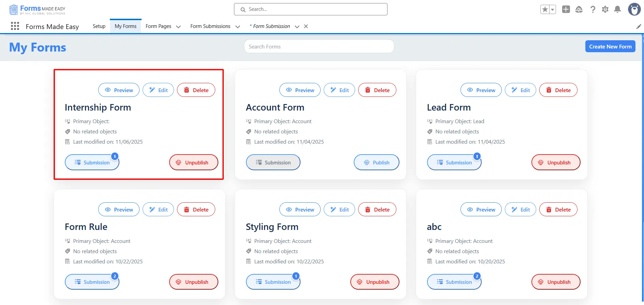Click the edit navigation pencil icon
The height and width of the screenshot is (305, 644).
pos(639,27)
